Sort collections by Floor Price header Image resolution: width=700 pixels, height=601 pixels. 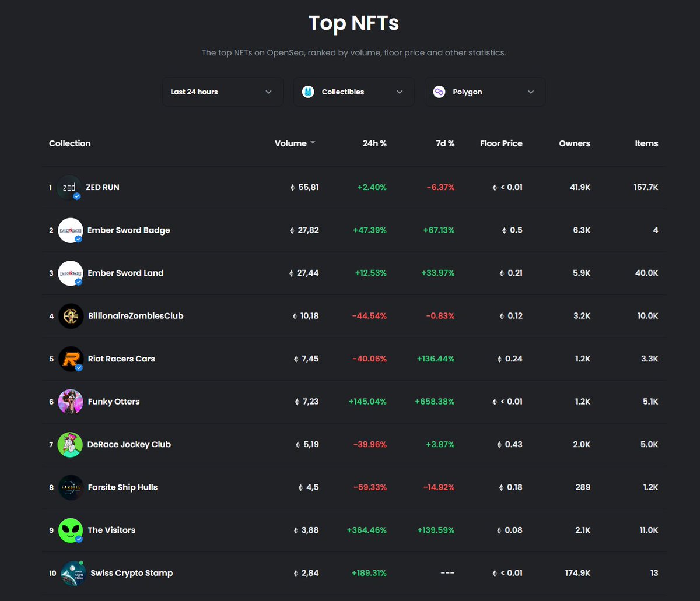501,143
